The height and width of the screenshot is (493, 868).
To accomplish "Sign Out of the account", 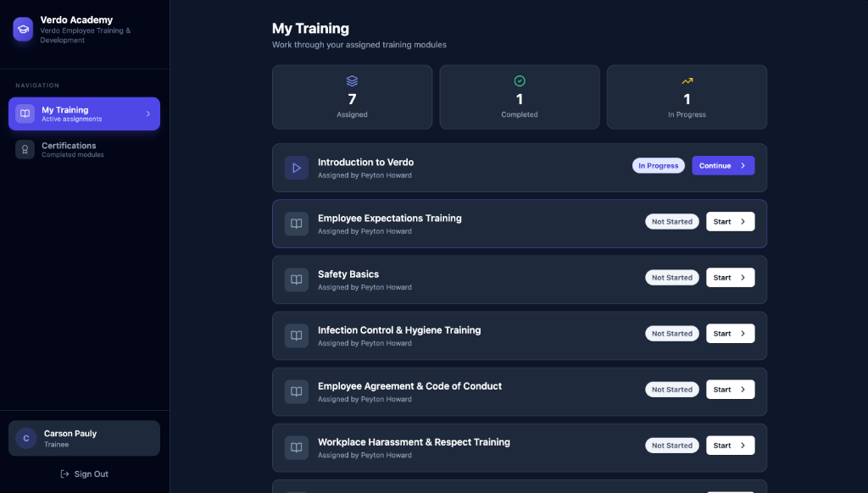I will [84, 474].
